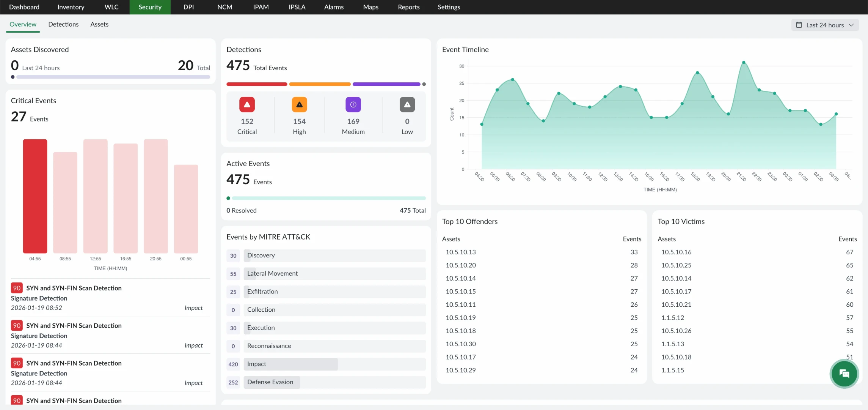
Task: Click the green resolved dot under Active Events
Action: (x=228, y=198)
